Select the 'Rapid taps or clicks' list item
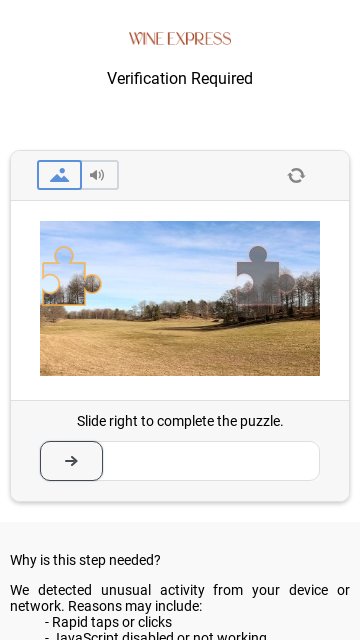360x640 pixels. click(108, 622)
